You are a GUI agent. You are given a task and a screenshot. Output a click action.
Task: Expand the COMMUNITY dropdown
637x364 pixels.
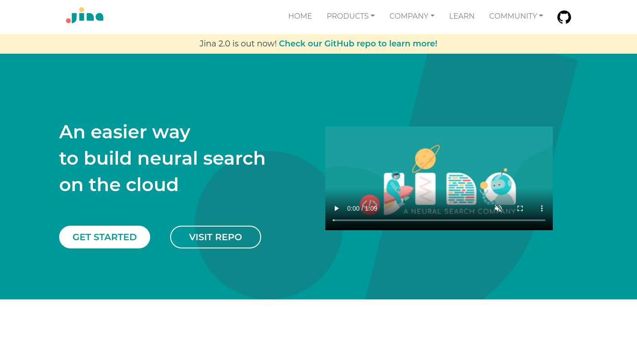pos(516,16)
